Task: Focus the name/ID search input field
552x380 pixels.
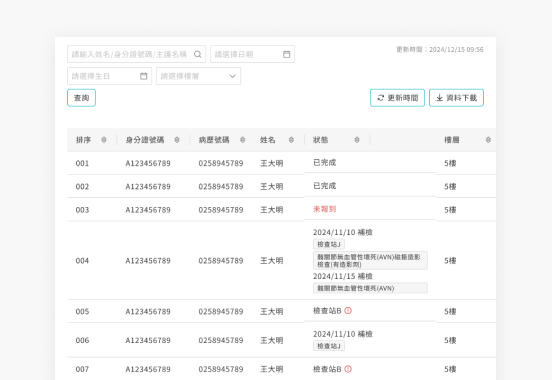Action: [x=137, y=54]
